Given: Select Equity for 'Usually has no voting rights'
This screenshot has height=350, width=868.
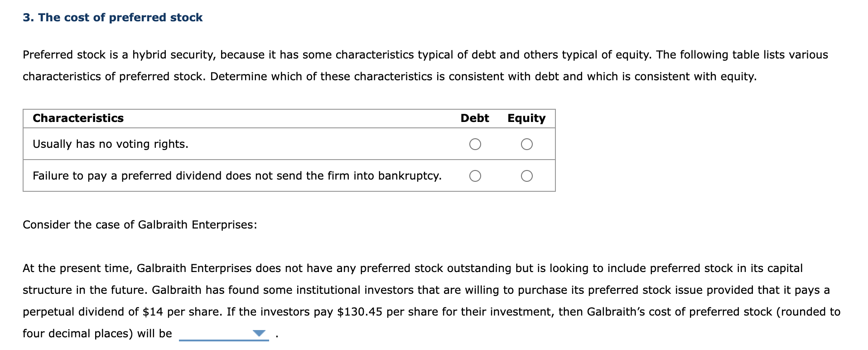Looking at the screenshot, I should (x=526, y=144).
